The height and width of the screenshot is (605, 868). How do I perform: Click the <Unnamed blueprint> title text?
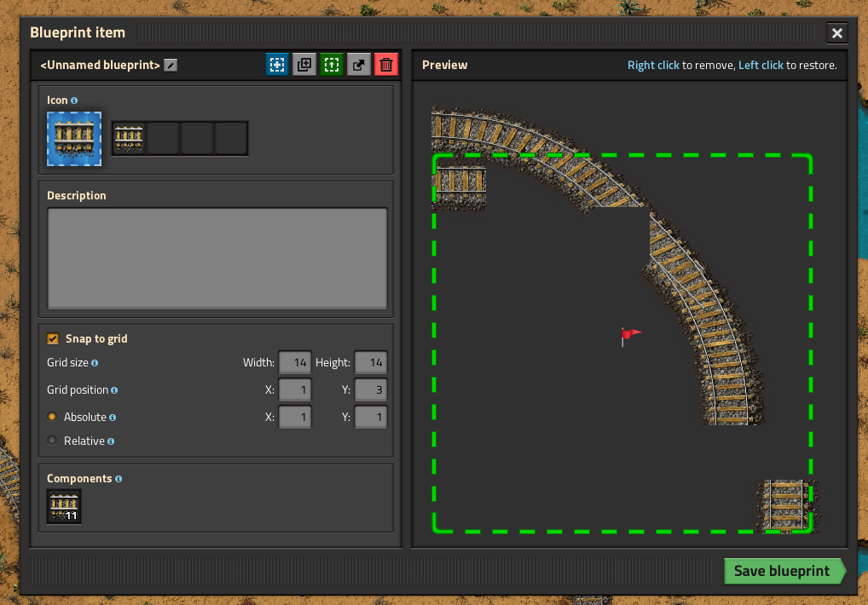tap(101, 66)
